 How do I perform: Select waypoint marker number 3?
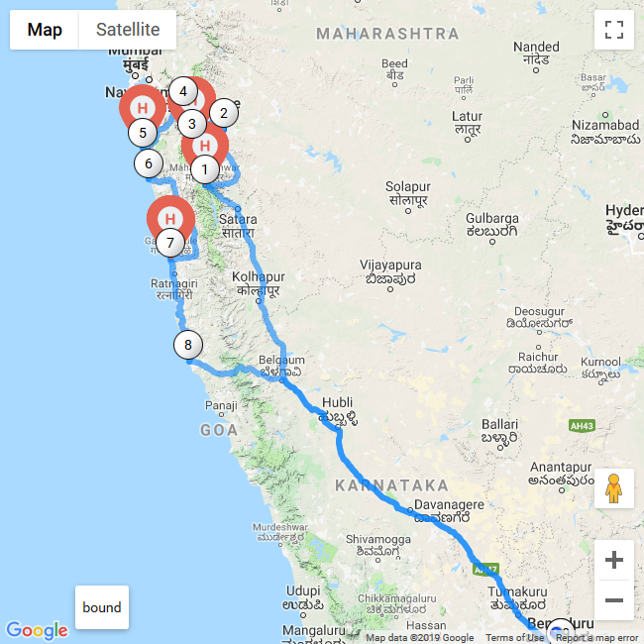[192, 124]
